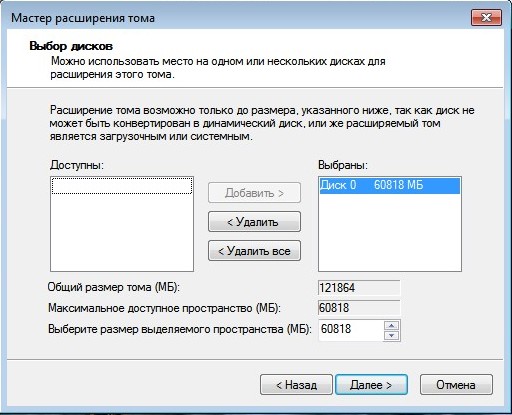The image size is (512, 415).
Task: Click empty area below Диск 0 in Выбраны list
Action: point(390,232)
